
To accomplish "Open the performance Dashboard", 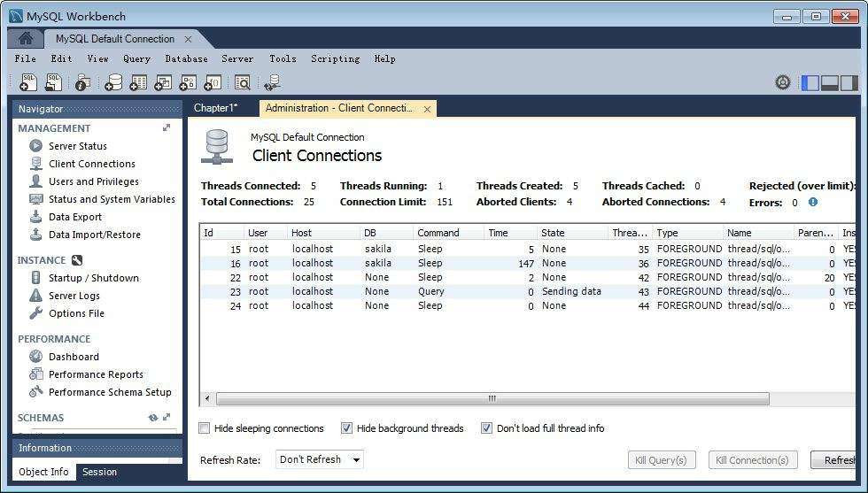I will tap(74, 357).
